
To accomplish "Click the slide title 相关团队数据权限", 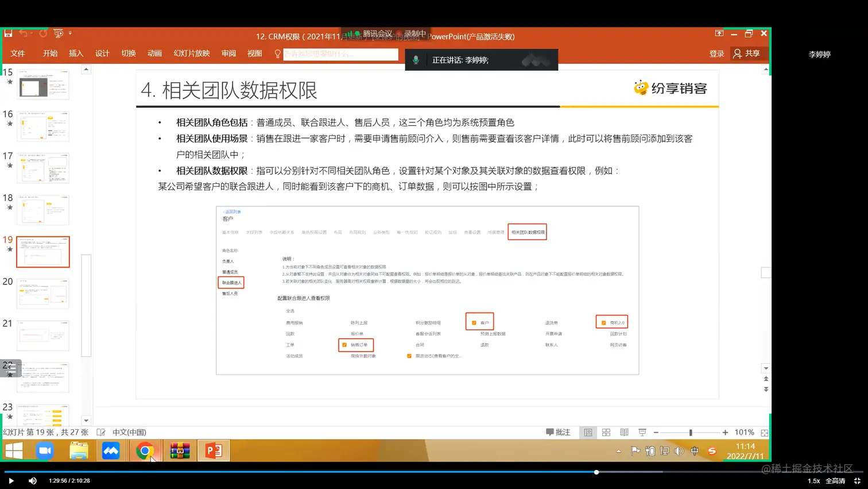I will tap(239, 90).
